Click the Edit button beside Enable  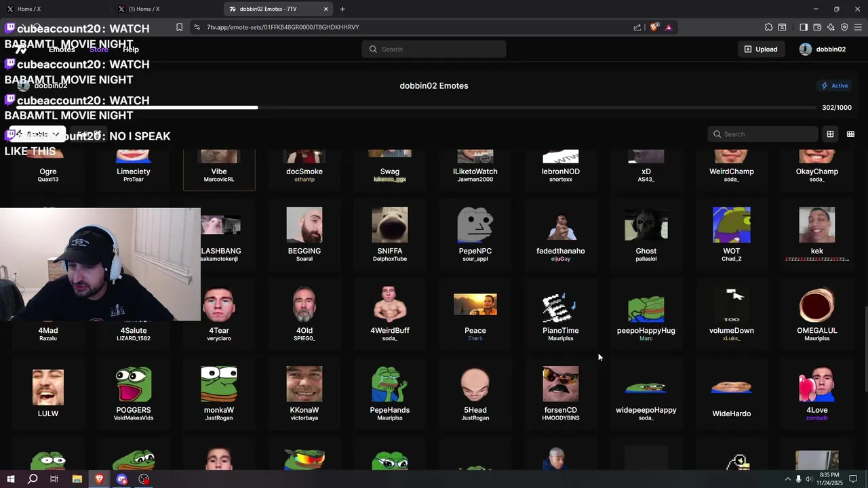point(88,134)
